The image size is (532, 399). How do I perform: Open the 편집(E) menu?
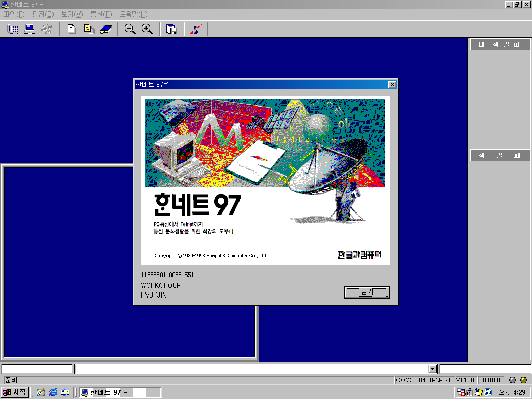click(x=43, y=14)
